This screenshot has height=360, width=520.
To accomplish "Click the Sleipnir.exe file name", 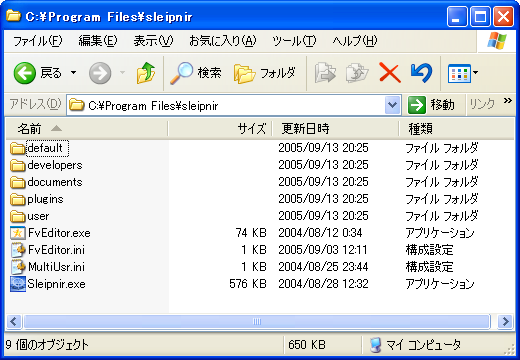I will tap(56, 284).
